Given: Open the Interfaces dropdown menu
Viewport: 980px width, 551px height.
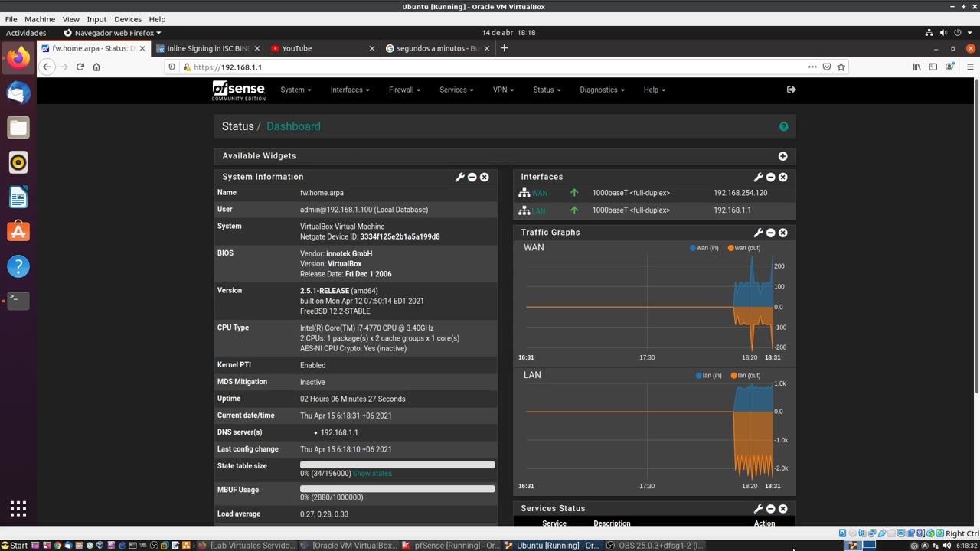Looking at the screenshot, I should coord(350,90).
